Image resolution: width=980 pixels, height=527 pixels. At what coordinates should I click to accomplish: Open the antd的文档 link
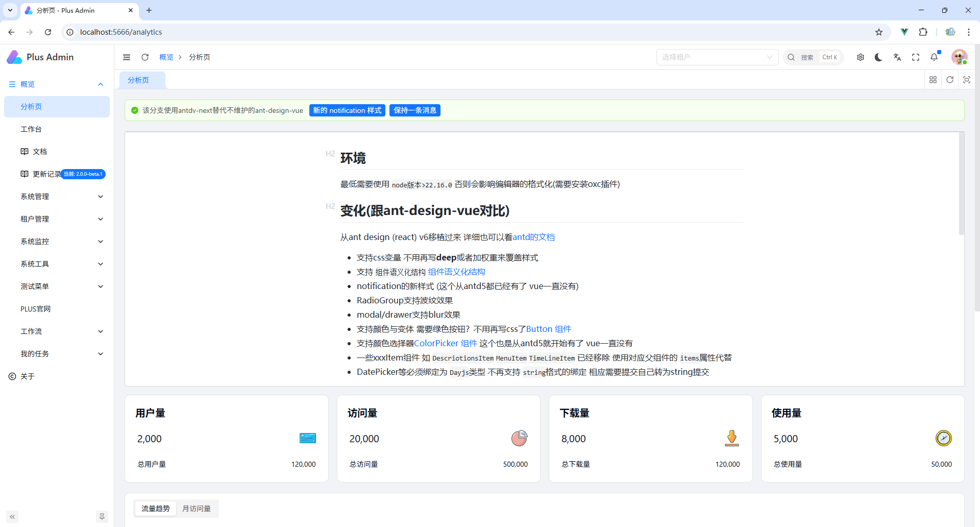(534, 237)
